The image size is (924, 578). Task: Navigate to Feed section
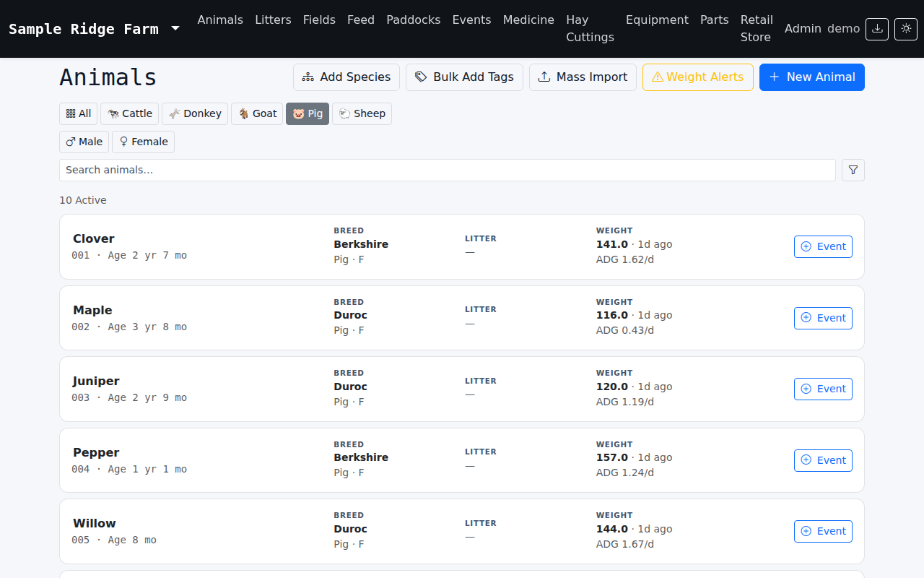point(361,20)
